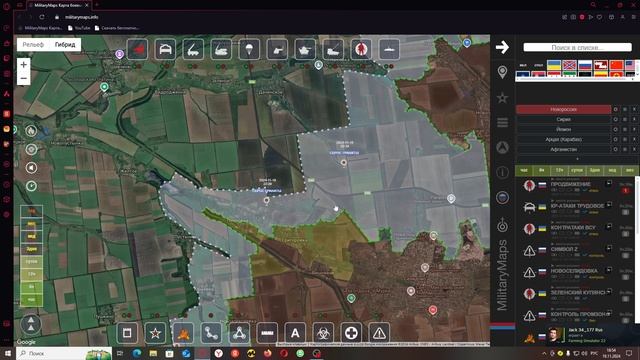
Task: Click the Windows taskbar Поиск search box
Action: click(x=64, y=353)
